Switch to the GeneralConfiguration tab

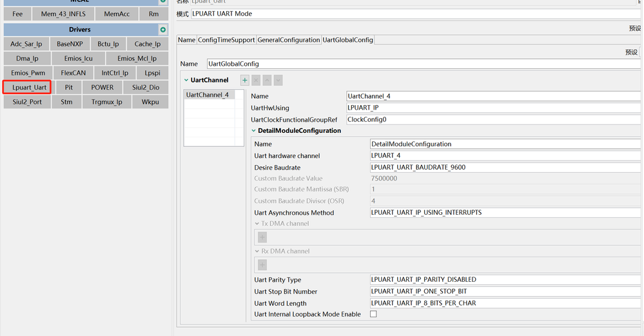coord(289,40)
